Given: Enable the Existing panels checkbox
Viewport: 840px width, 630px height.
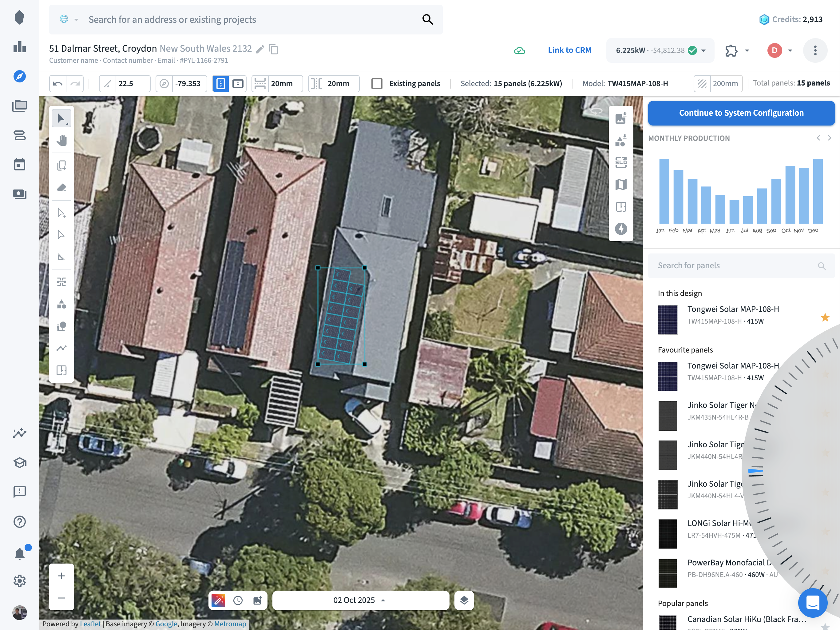Looking at the screenshot, I should pyautogui.click(x=377, y=84).
